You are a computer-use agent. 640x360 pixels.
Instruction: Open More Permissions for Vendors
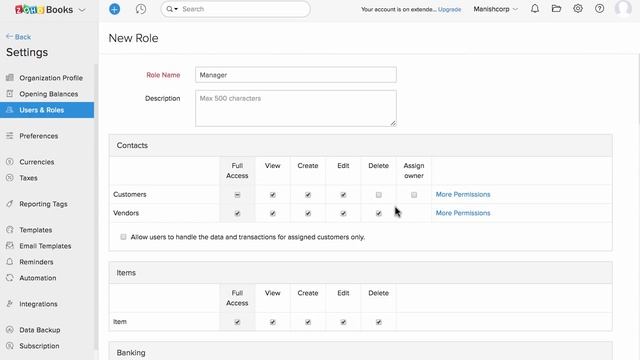[463, 213]
